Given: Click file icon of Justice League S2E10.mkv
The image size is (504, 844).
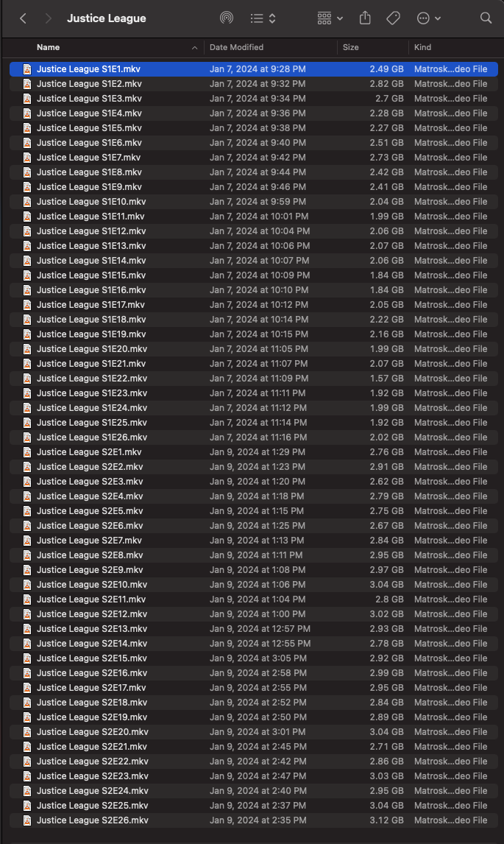Looking at the screenshot, I should (27, 585).
